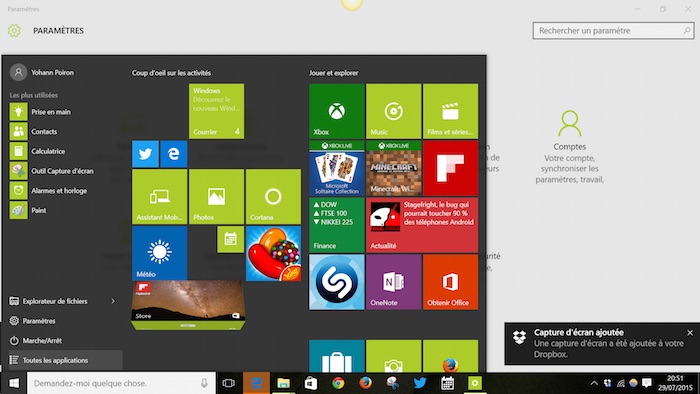Open Dropbox icon in system tray
This screenshot has height=394, width=700.
click(x=608, y=383)
